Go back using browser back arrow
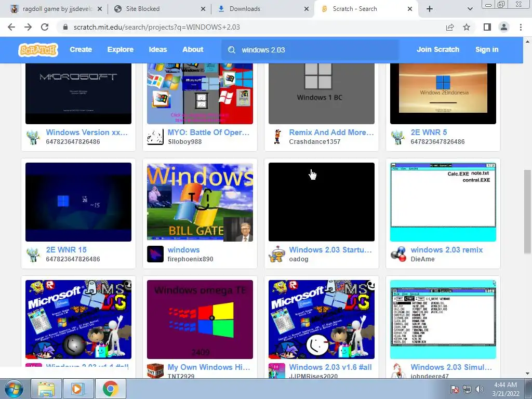The image size is (532, 399). click(11, 27)
